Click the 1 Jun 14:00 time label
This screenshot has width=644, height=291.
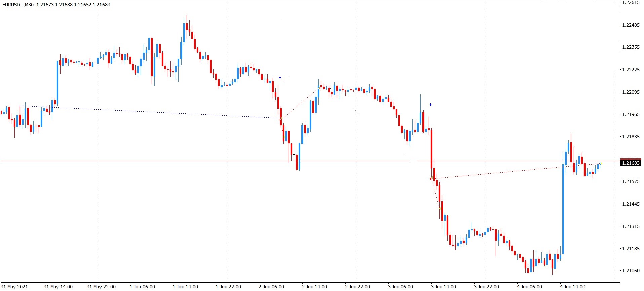(x=186, y=287)
